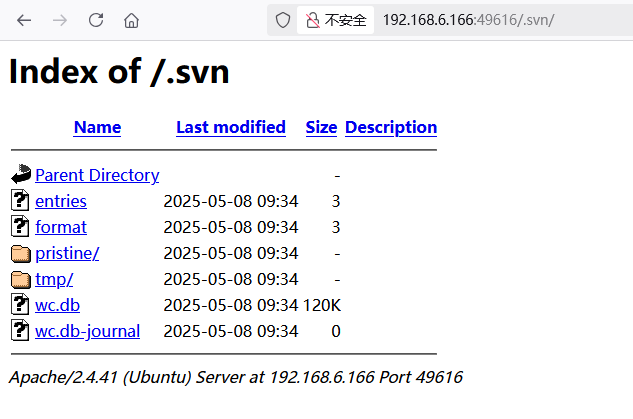The image size is (633, 419).
Task: Download the wc.db-journal file link
Action: point(87,331)
